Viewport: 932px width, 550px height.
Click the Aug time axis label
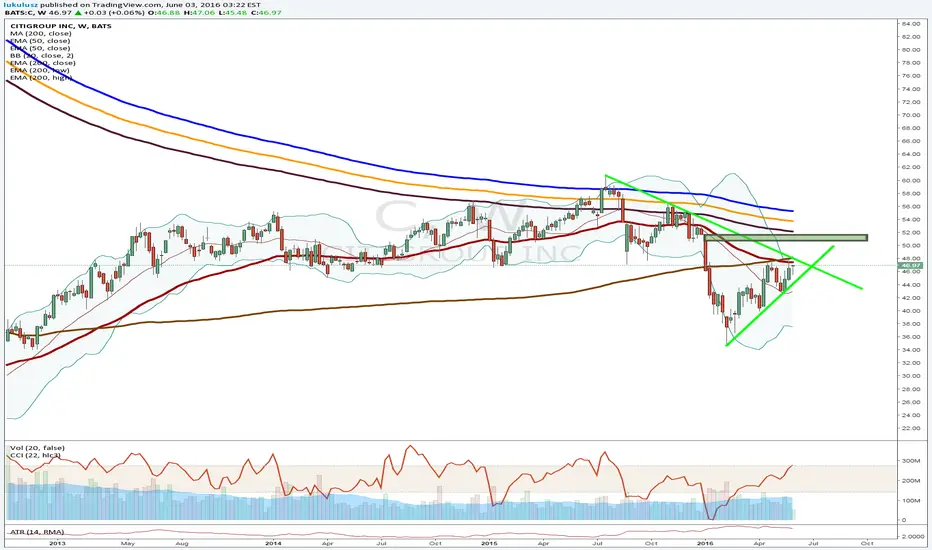(x=182, y=543)
